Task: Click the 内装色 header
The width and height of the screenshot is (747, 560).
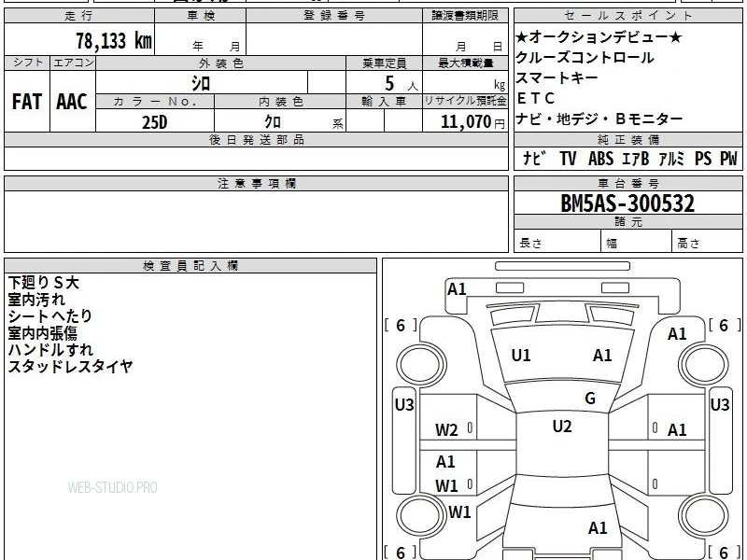Action: click(x=280, y=102)
